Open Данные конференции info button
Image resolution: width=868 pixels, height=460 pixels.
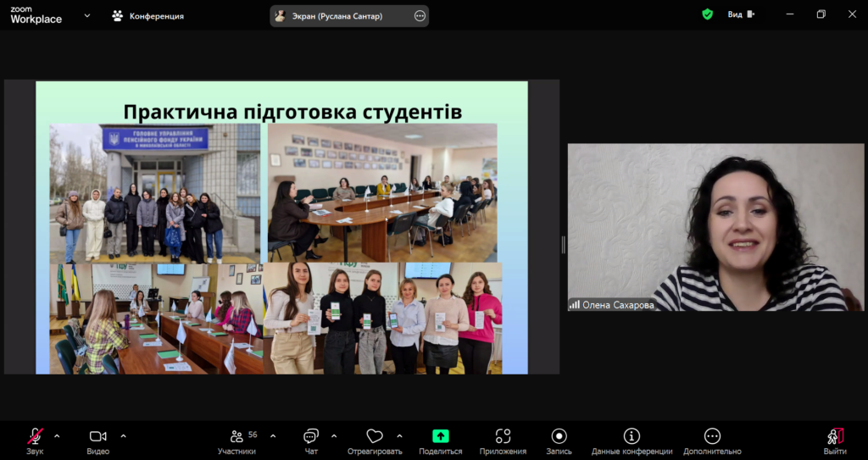[632, 441]
